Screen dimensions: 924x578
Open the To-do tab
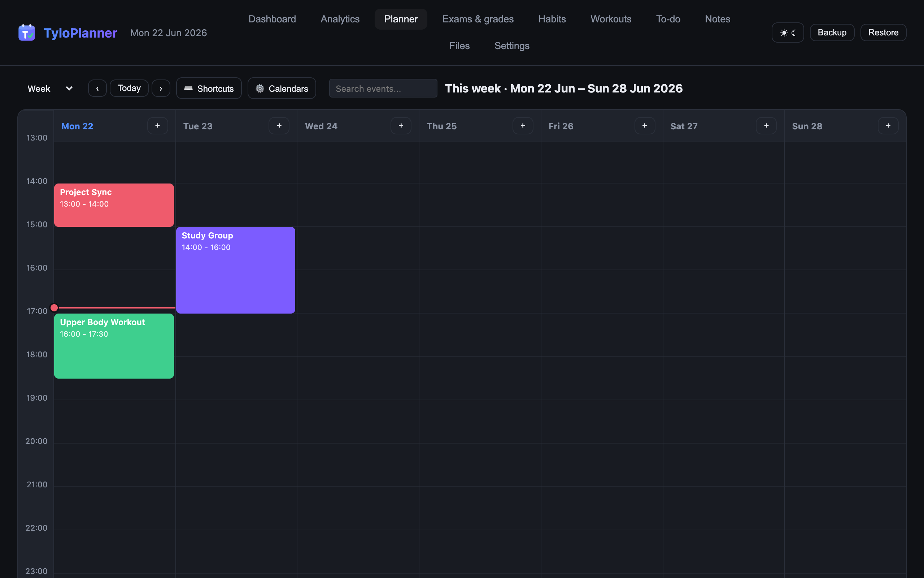tap(668, 19)
